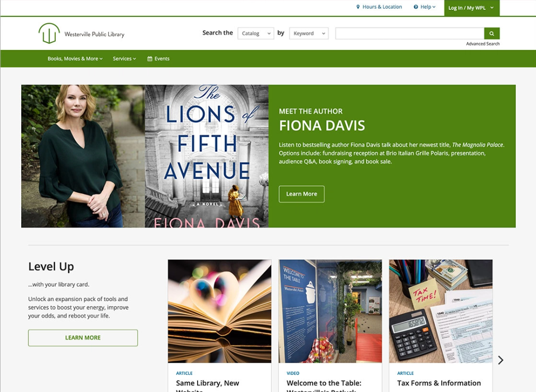
Task: Open Hours & Location with pin icon
Action: click(379, 7)
